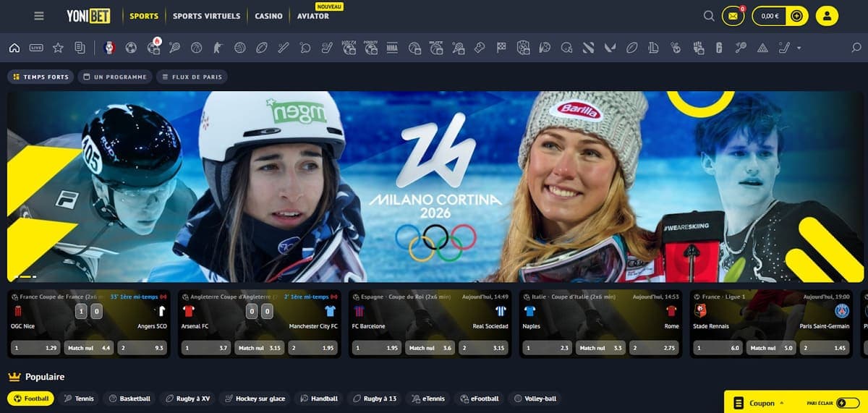Open the Milano Cortina 2026 banner
The image size is (868, 413).
click(435, 187)
